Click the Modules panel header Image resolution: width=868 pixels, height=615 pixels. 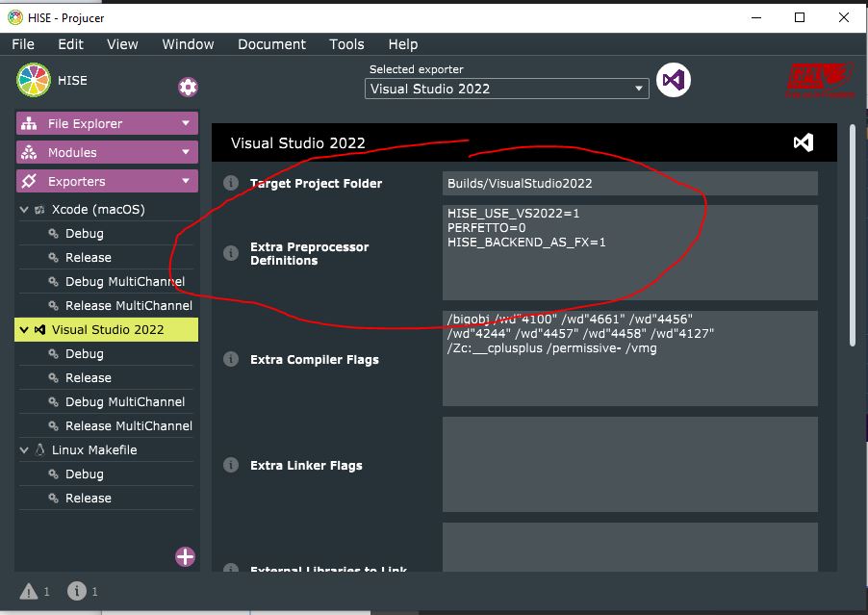[x=107, y=152]
